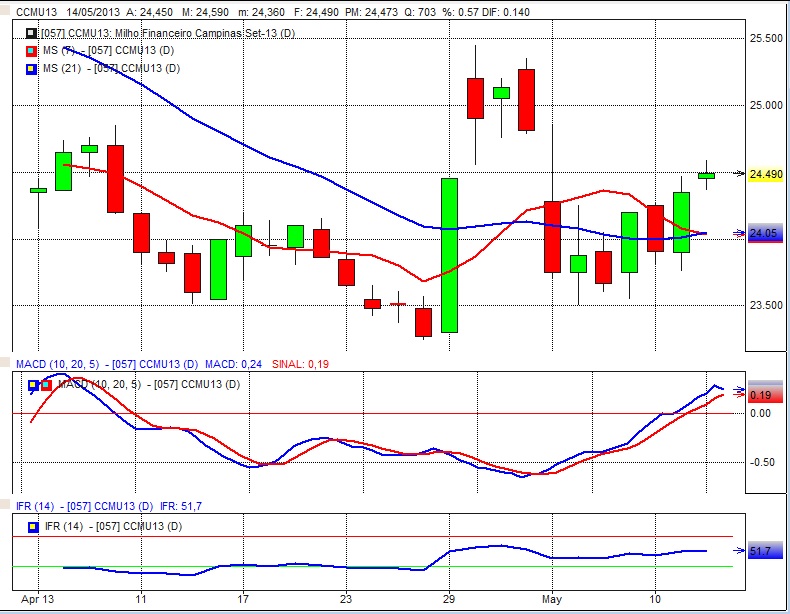The height and width of the screenshot is (614, 790).
Task: Click the arrow marker beside the 51.7 IFR value
Action: pos(738,551)
